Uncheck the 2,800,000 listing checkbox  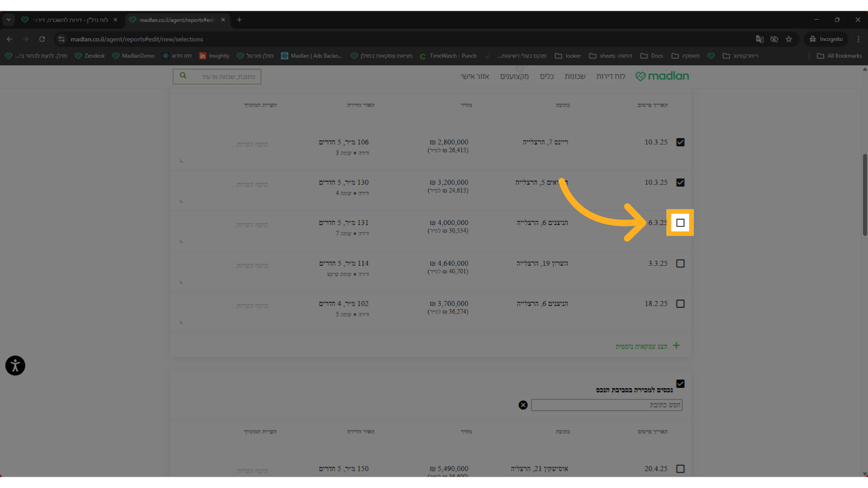coord(680,142)
